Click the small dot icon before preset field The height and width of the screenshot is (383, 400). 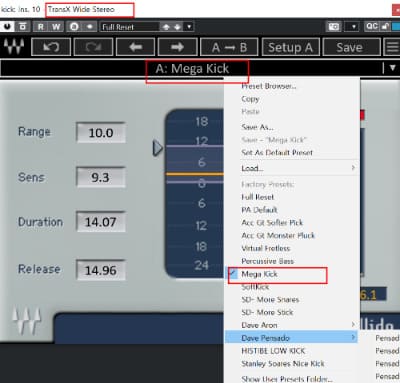pos(90,26)
